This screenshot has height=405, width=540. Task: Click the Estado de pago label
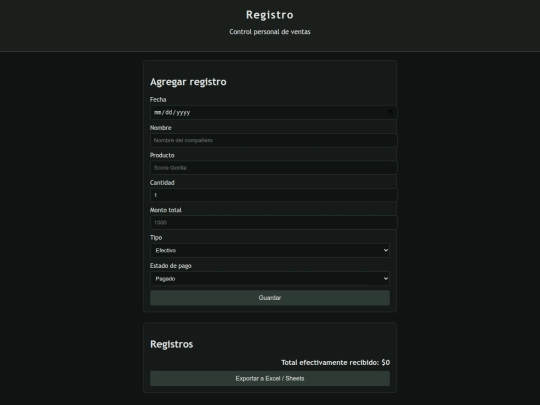(170, 266)
